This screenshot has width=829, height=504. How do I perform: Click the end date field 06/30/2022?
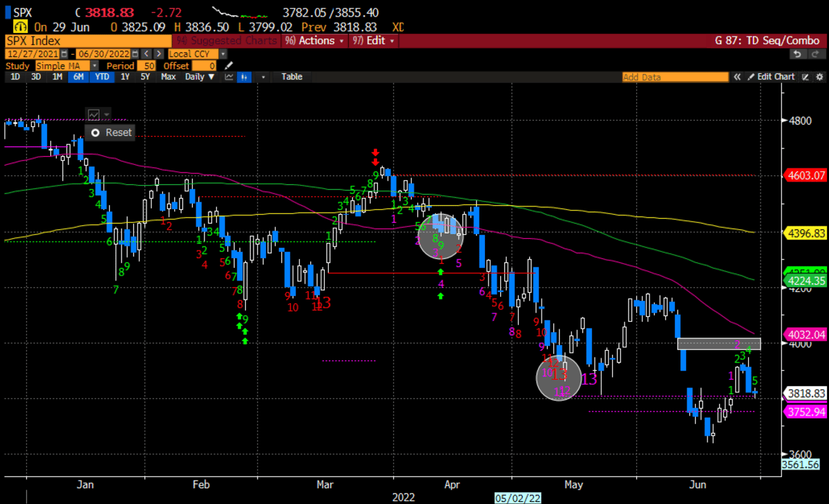[103, 54]
